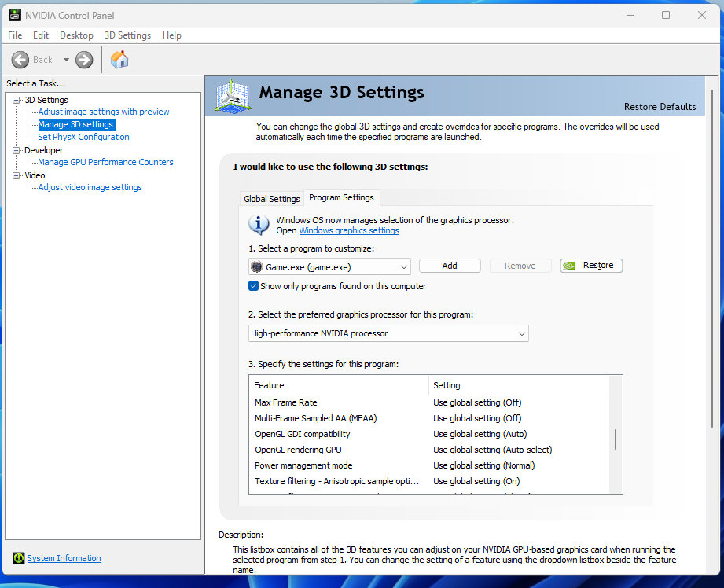
Task: Open Adjust video image settings
Action: [x=90, y=187]
